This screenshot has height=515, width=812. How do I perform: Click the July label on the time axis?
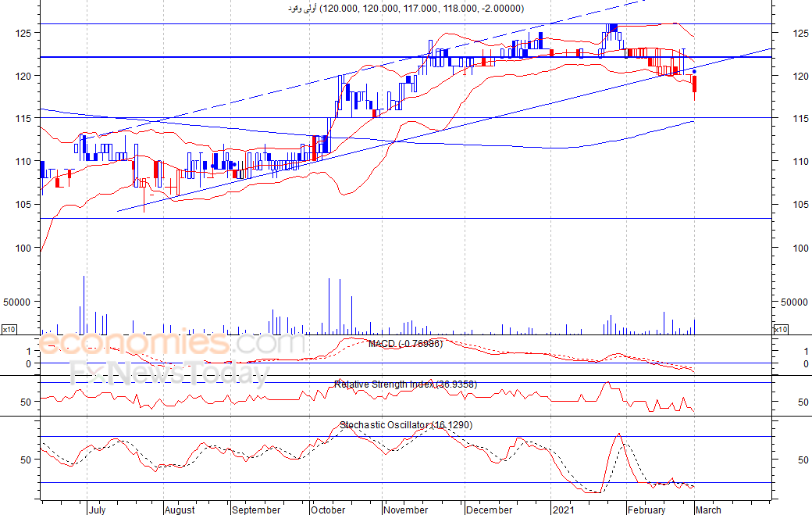[x=97, y=510]
